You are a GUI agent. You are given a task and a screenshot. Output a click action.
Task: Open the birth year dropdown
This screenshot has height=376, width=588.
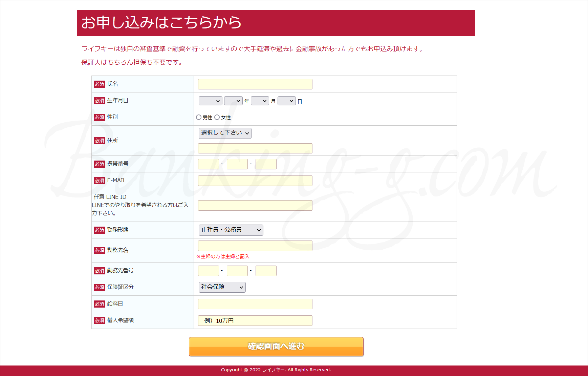tap(233, 101)
